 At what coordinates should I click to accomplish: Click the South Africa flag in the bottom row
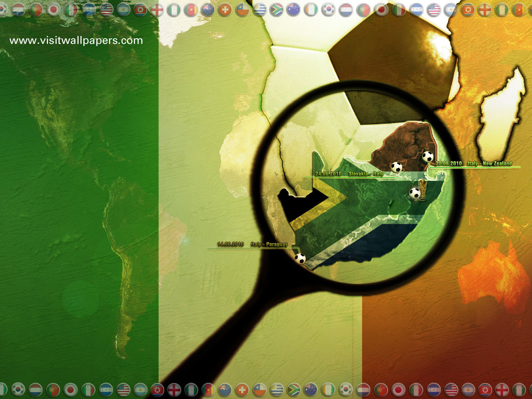pos(294,389)
